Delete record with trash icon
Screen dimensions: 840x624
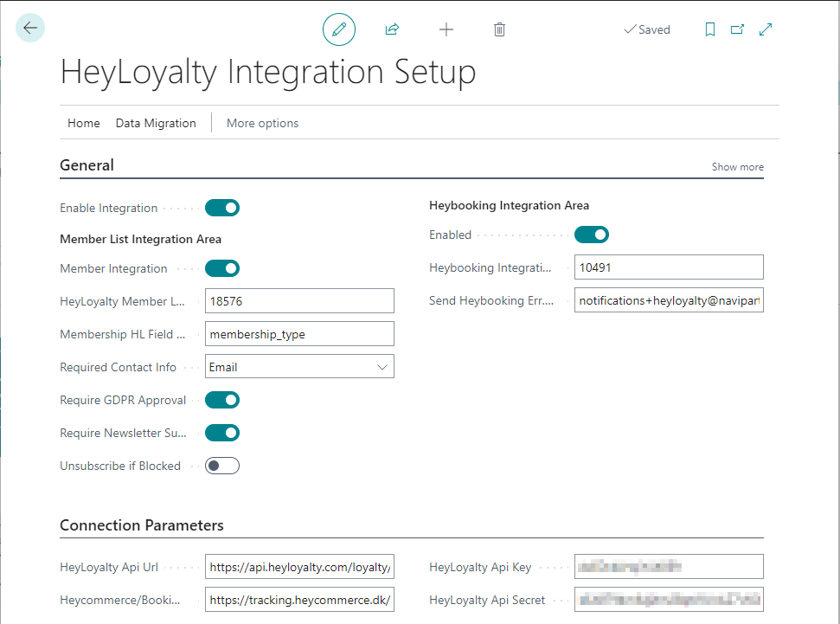(x=499, y=29)
